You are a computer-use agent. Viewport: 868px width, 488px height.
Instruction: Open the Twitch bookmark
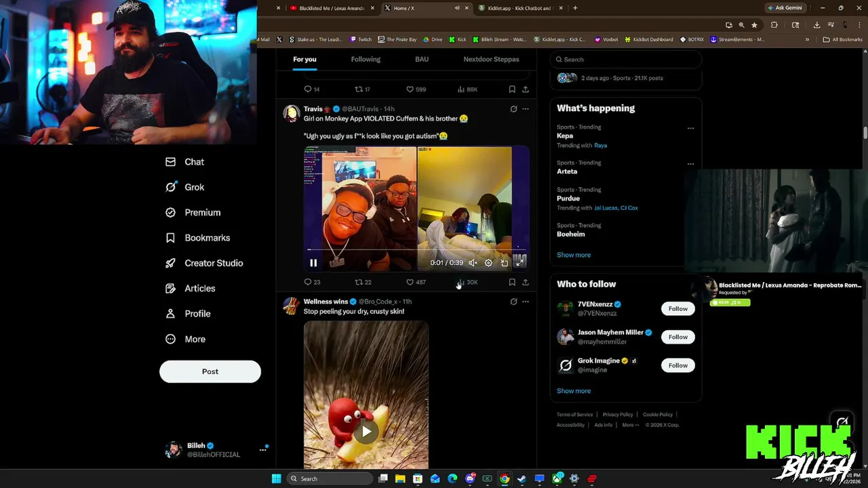click(x=361, y=39)
